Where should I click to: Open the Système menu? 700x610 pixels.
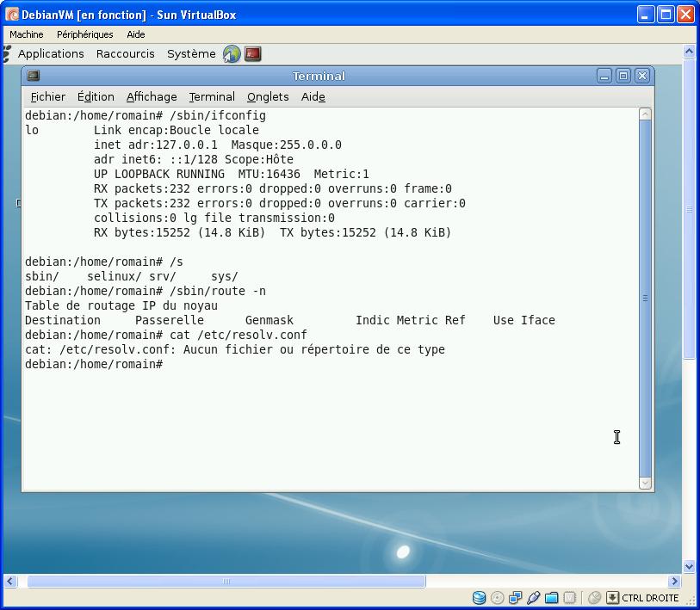(191, 54)
